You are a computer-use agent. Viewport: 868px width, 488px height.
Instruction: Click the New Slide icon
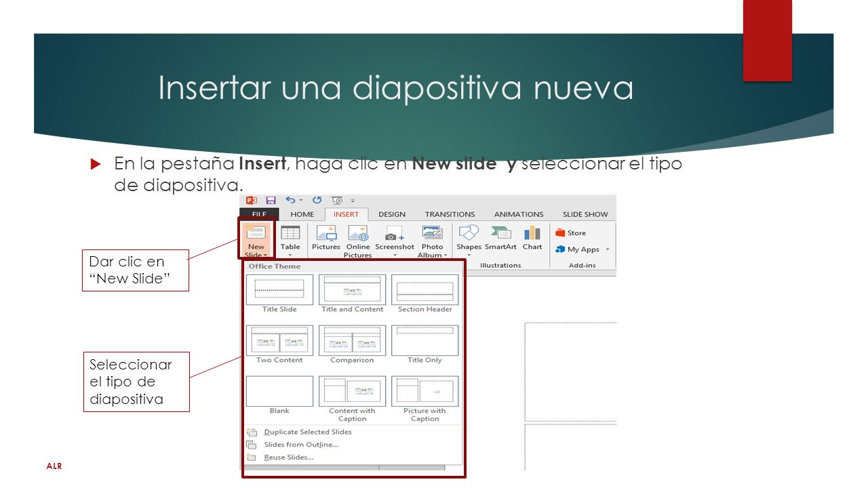[256, 232]
